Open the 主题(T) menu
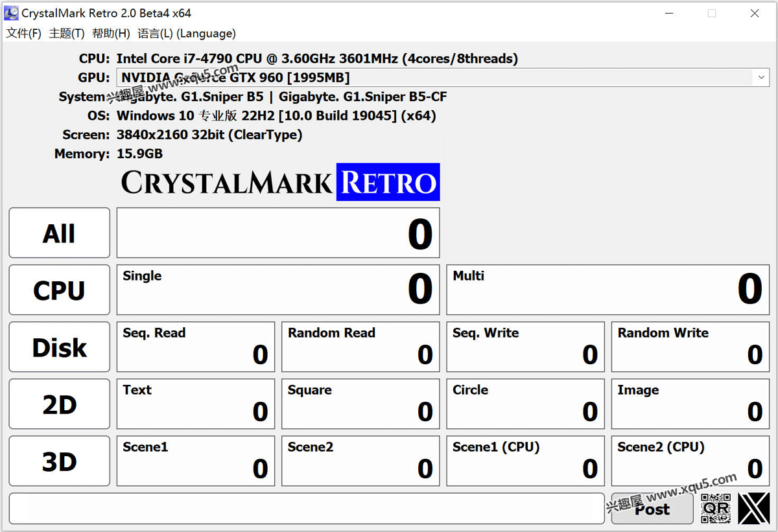The height and width of the screenshot is (532, 778). click(67, 34)
